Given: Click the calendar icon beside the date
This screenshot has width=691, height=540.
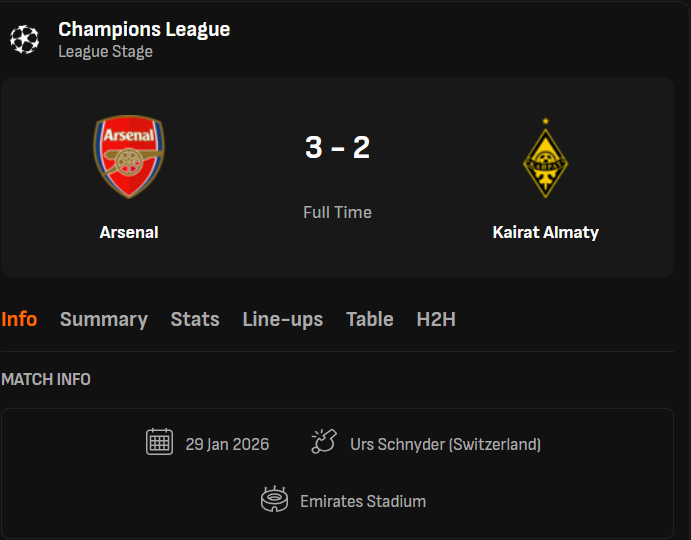Looking at the screenshot, I should point(159,442).
